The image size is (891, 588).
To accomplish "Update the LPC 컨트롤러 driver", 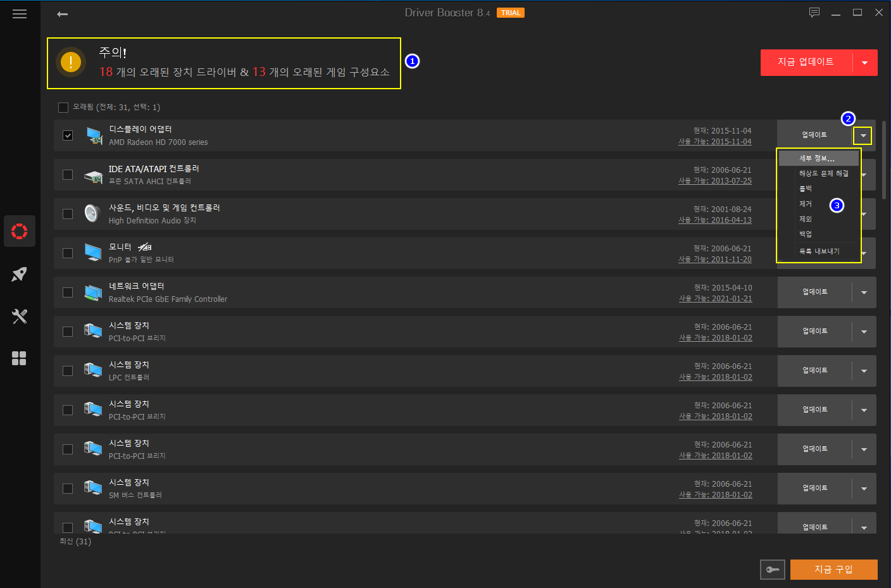I will tap(815, 371).
